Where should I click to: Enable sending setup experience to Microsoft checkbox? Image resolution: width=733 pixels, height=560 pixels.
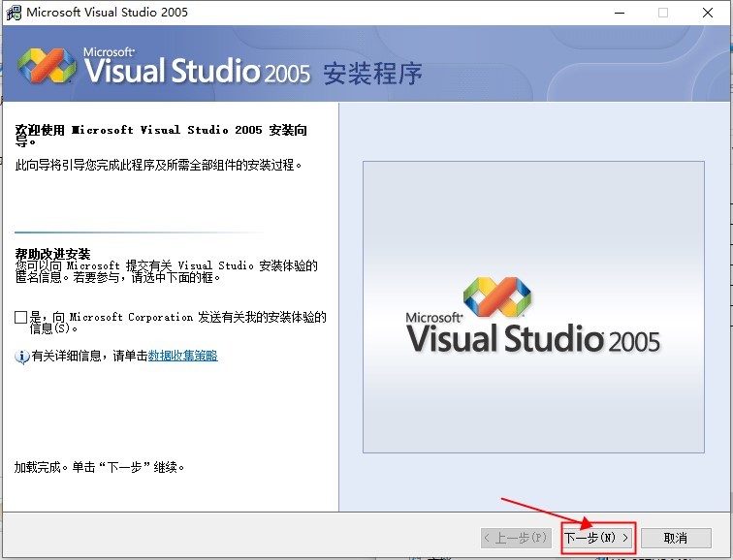(22, 318)
